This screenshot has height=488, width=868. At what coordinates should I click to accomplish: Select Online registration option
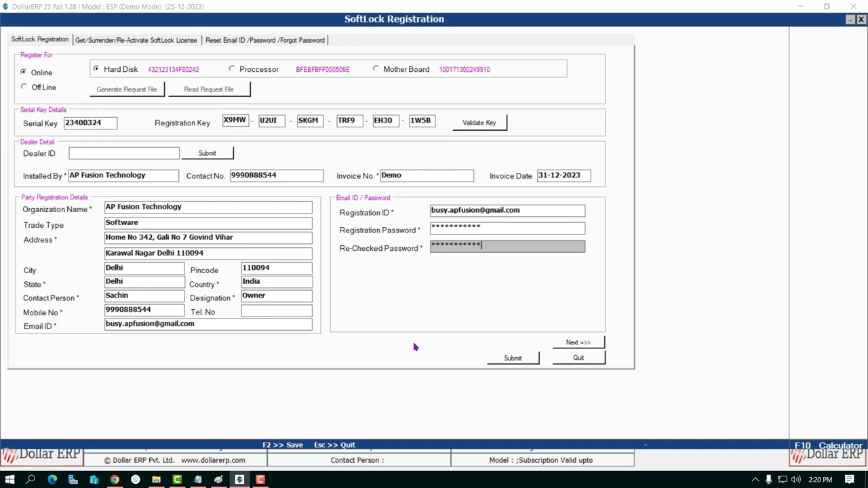pos(24,72)
